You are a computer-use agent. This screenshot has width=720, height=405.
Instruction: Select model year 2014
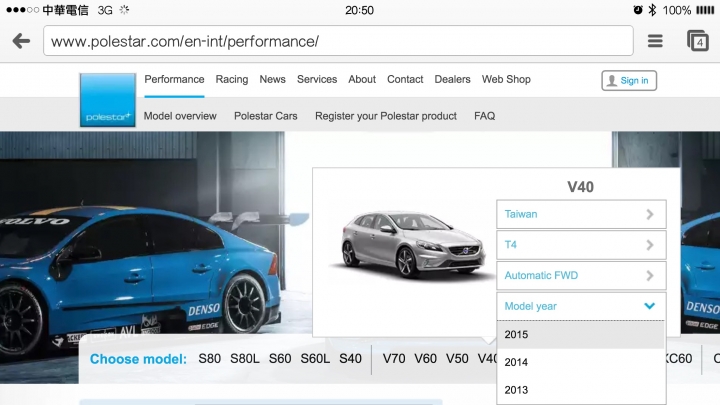(581, 362)
